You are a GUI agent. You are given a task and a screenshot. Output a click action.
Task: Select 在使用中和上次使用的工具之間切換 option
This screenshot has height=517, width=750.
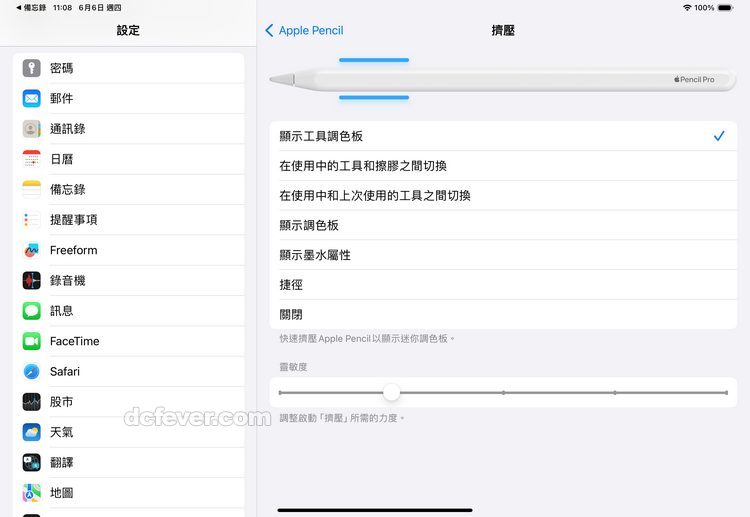click(503, 196)
